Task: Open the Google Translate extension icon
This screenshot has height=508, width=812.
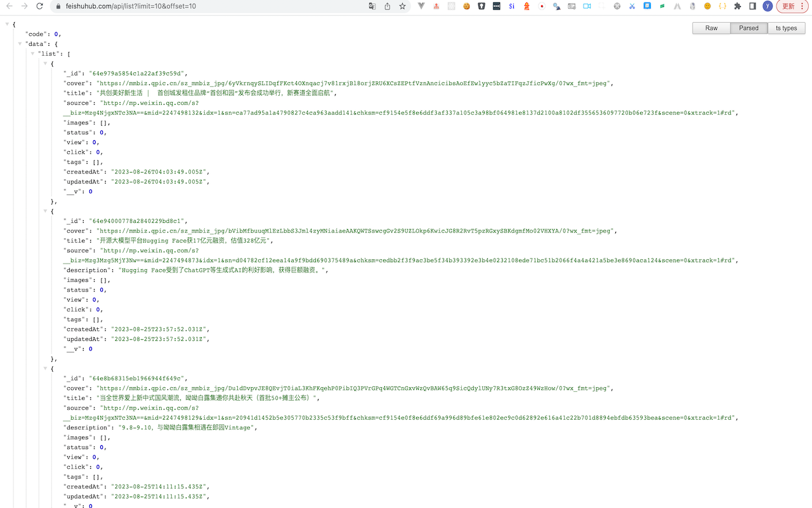Action: pos(371,6)
